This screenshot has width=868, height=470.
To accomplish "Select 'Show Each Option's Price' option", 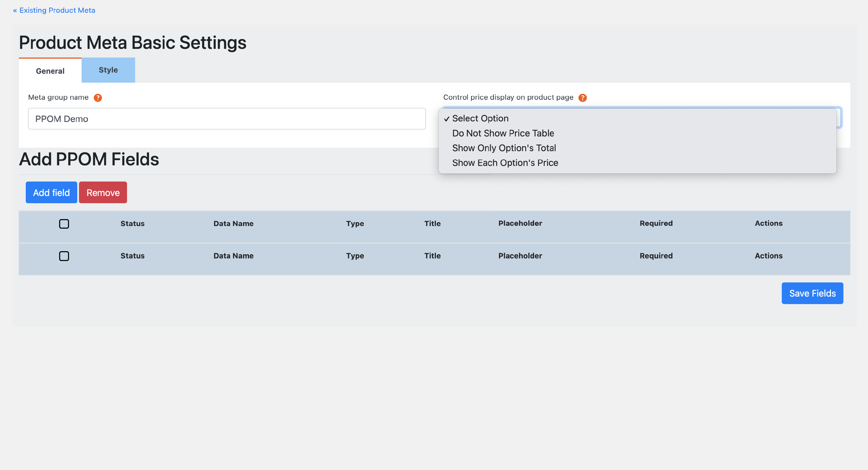I will tap(505, 163).
